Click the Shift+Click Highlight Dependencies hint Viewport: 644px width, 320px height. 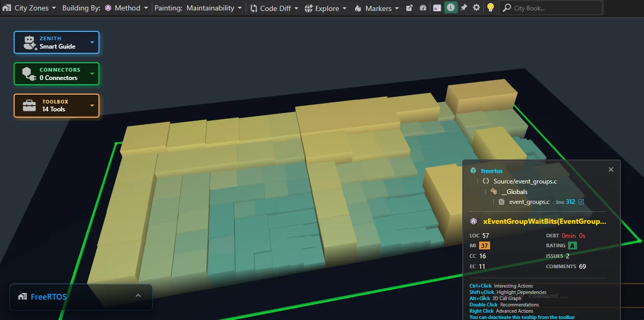(508, 292)
